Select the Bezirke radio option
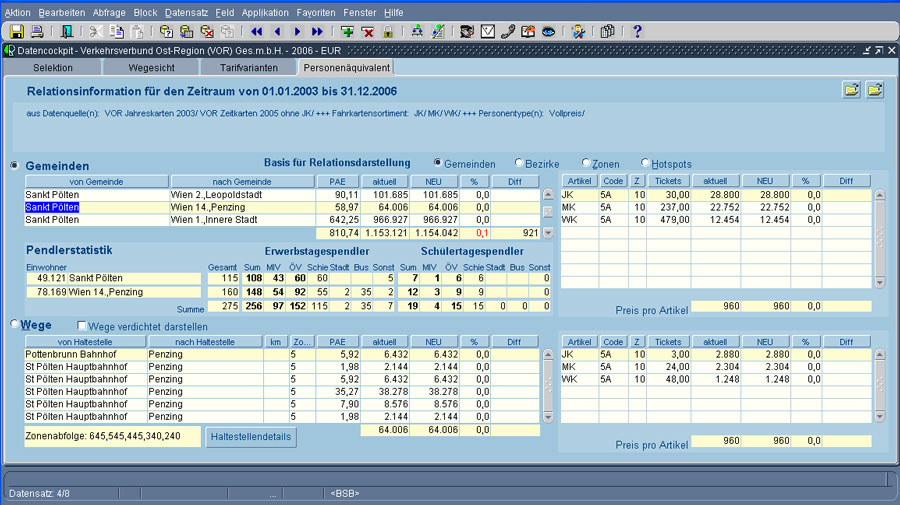This screenshot has width=900, height=505. 519,162
